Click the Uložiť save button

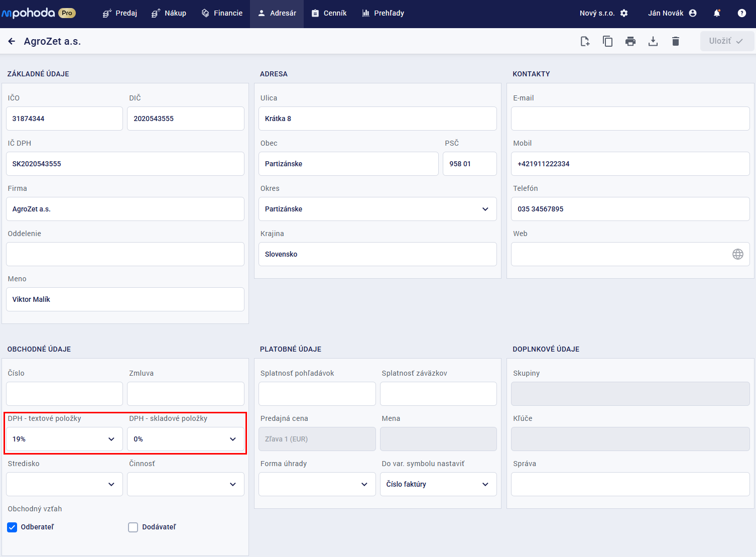point(726,41)
